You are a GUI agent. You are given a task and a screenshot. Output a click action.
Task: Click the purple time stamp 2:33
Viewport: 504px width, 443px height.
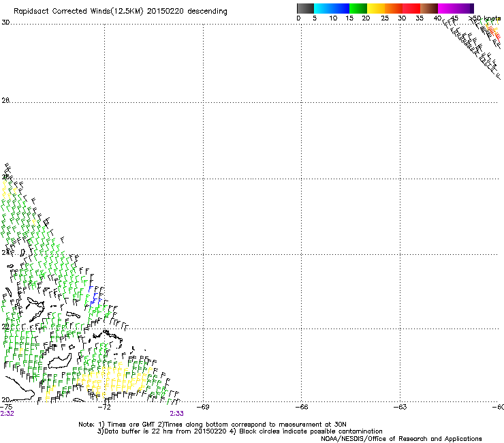(x=177, y=414)
